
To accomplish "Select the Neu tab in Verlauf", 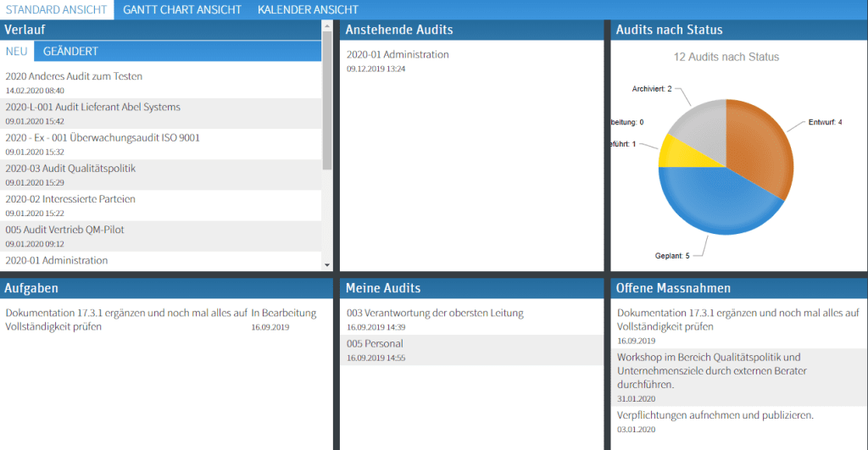I will [16, 52].
